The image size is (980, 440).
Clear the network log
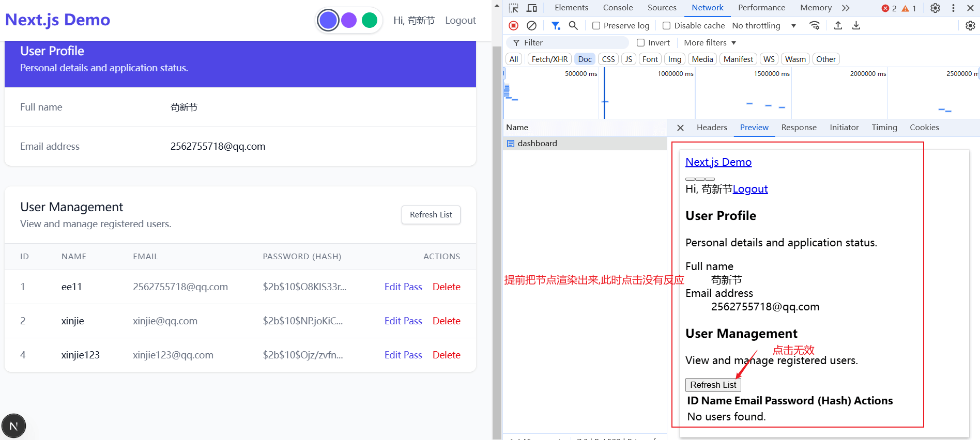(x=531, y=25)
